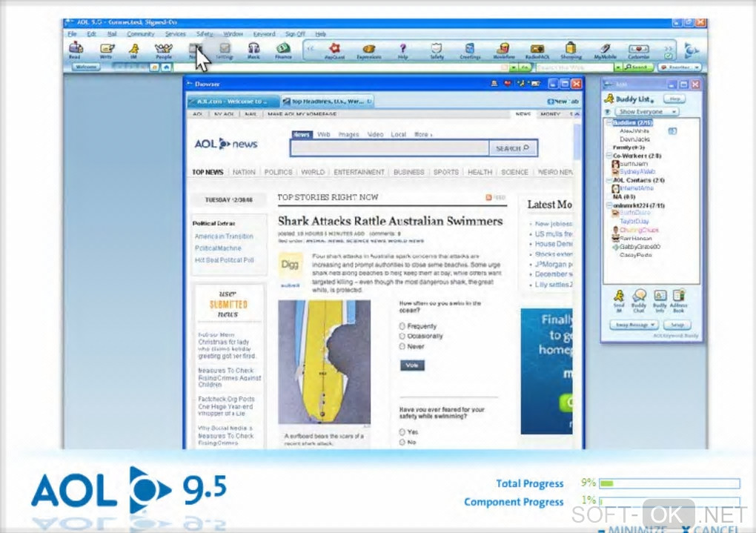Click the Write mail toolbar icon

107,50
